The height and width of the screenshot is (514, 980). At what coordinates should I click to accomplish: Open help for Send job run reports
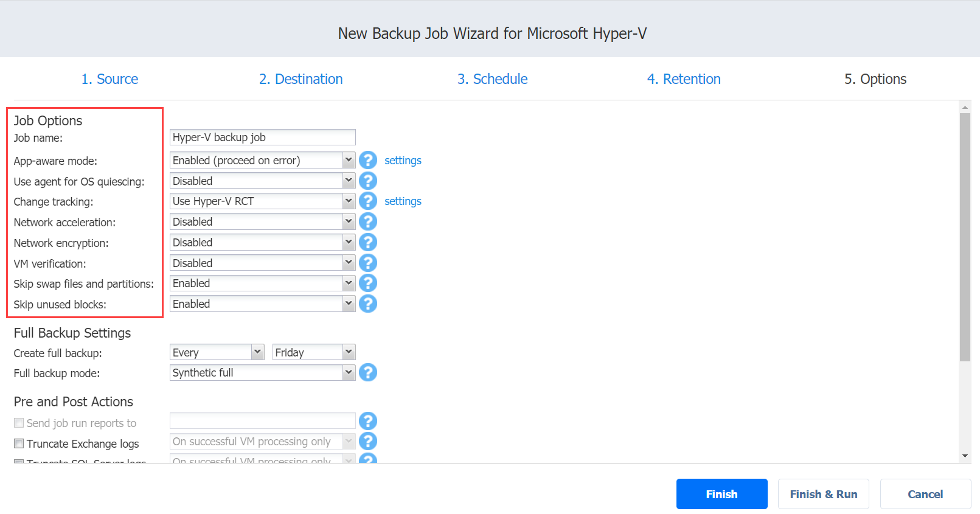(368, 421)
